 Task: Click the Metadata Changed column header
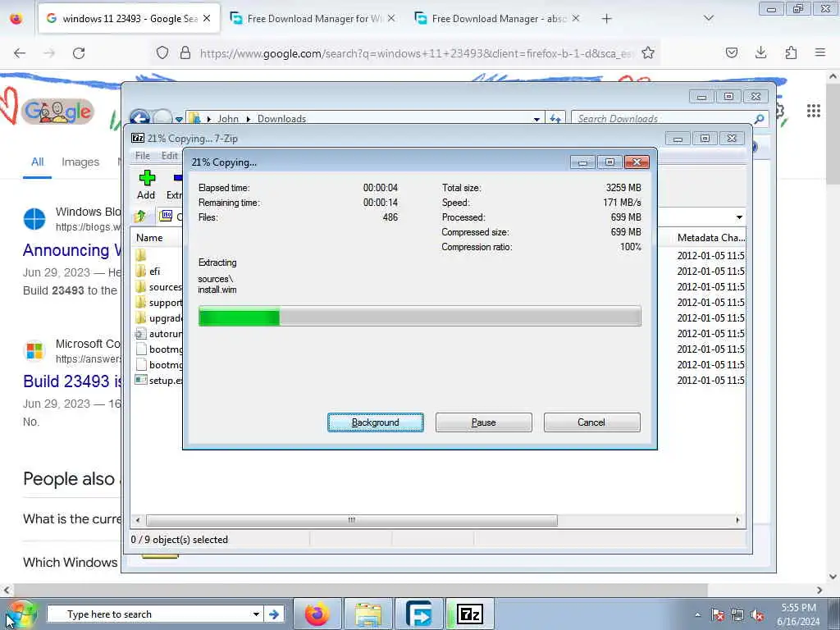pyautogui.click(x=710, y=238)
